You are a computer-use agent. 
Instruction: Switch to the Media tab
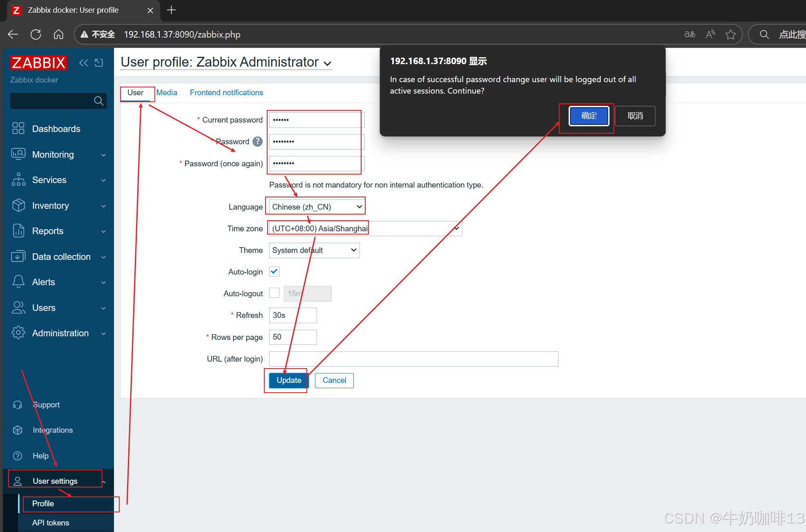tap(167, 93)
